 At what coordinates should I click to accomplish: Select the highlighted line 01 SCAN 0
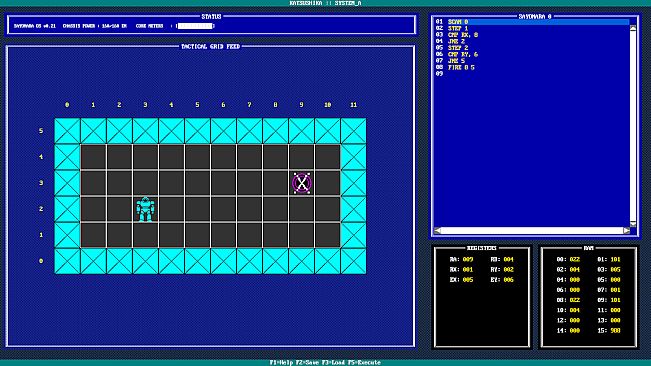[x=532, y=22]
